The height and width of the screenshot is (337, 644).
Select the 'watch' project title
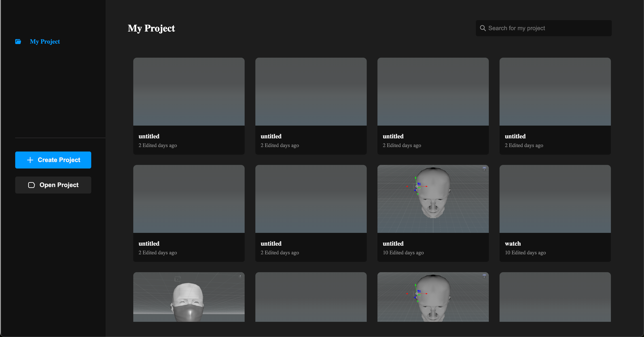pyautogui.click(x=513, y=244)
